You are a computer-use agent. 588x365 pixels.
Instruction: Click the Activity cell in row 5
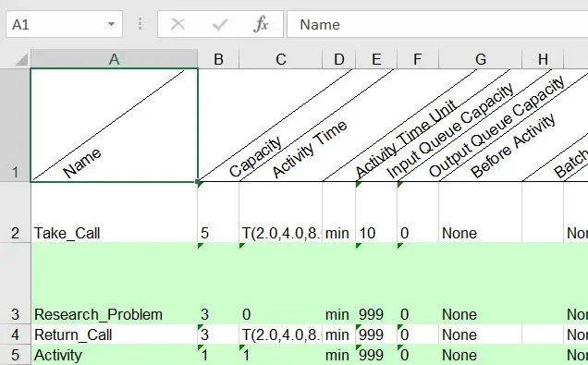click(x=114, y=355)
